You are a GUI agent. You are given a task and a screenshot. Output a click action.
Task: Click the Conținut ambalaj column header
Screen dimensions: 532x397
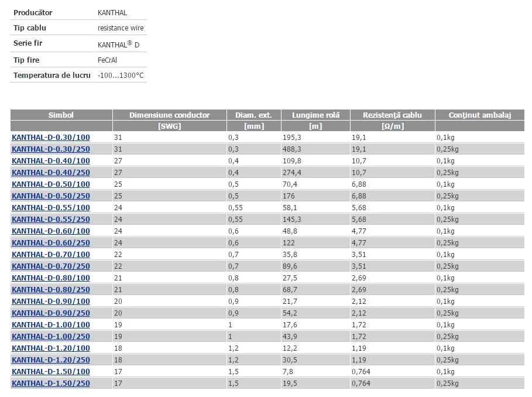pyautogui.click(x=480, y=115)
